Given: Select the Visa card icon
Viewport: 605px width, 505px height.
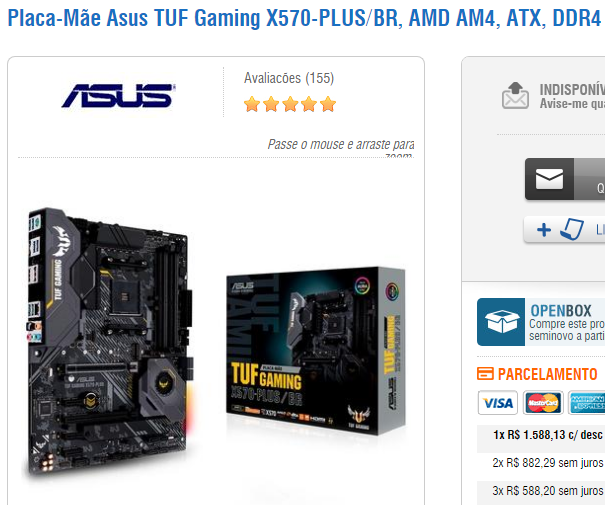Looking at the screenshot, I should click(498, 403).
